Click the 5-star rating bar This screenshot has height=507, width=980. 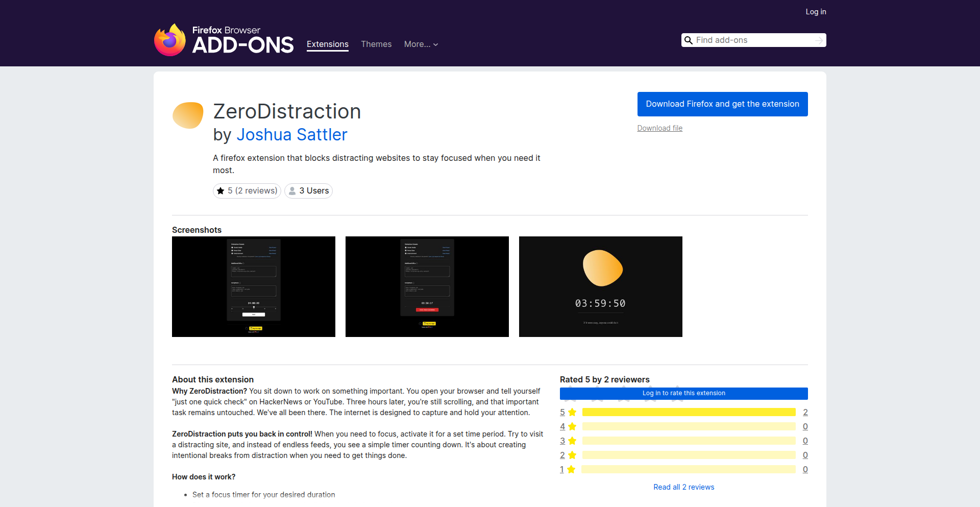(x=689, y=412)
